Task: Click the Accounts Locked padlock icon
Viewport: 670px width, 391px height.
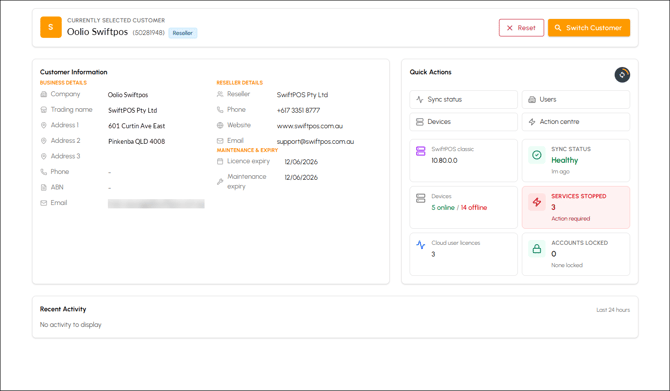Action: 537,248
